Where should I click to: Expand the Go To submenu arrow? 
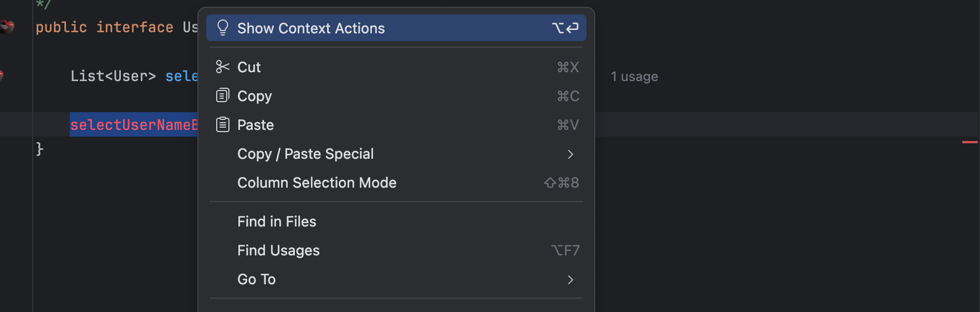[x=570, y=280]
